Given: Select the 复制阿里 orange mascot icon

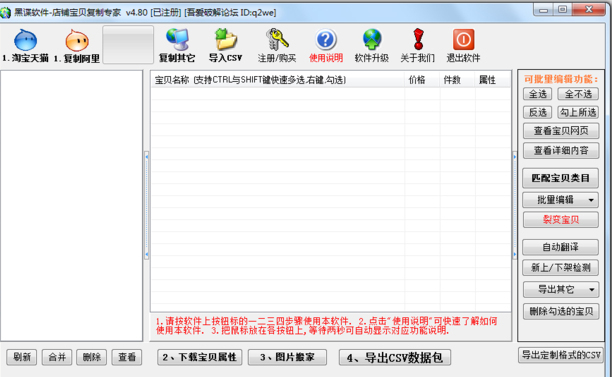Looking at the screenshot, I should click(77, 41).
